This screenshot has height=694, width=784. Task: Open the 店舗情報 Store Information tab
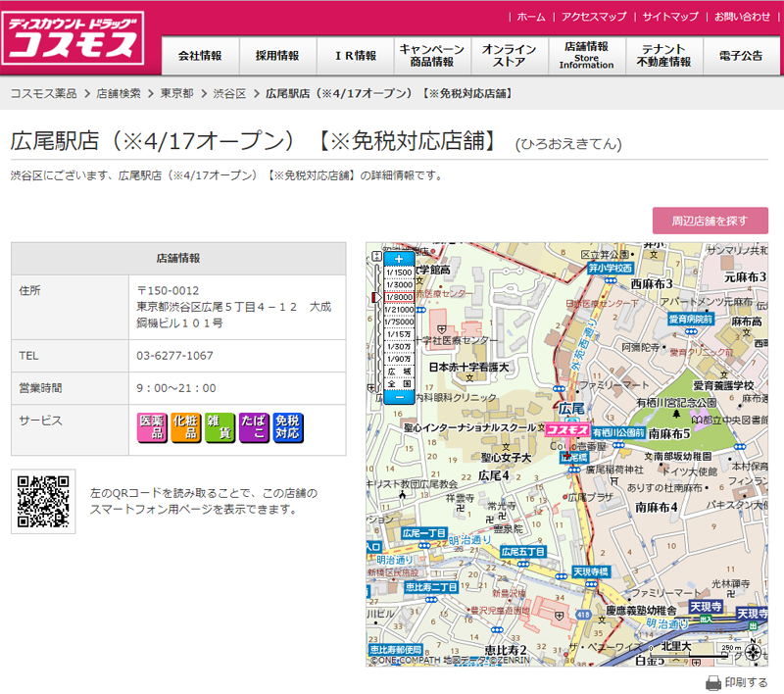pos(586,56)
